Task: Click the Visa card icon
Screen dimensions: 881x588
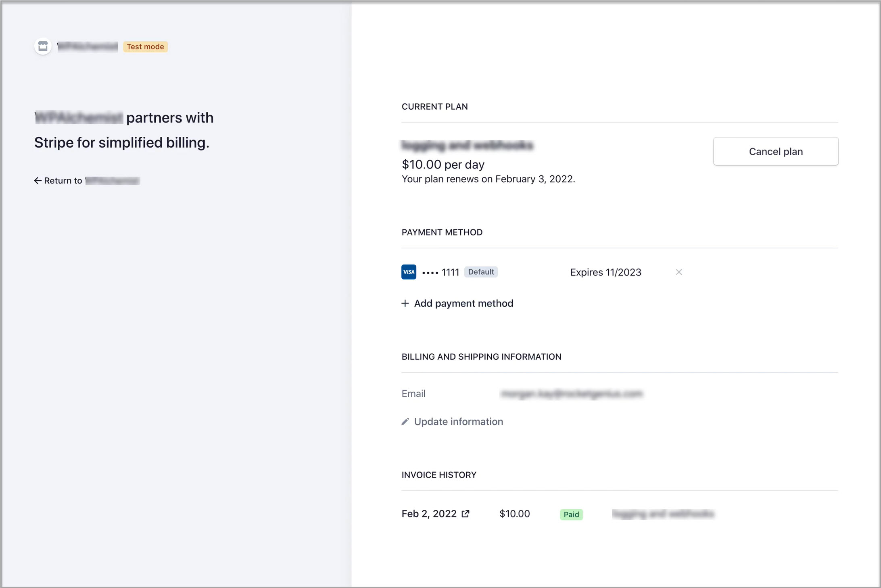Action: click(409, 272)
